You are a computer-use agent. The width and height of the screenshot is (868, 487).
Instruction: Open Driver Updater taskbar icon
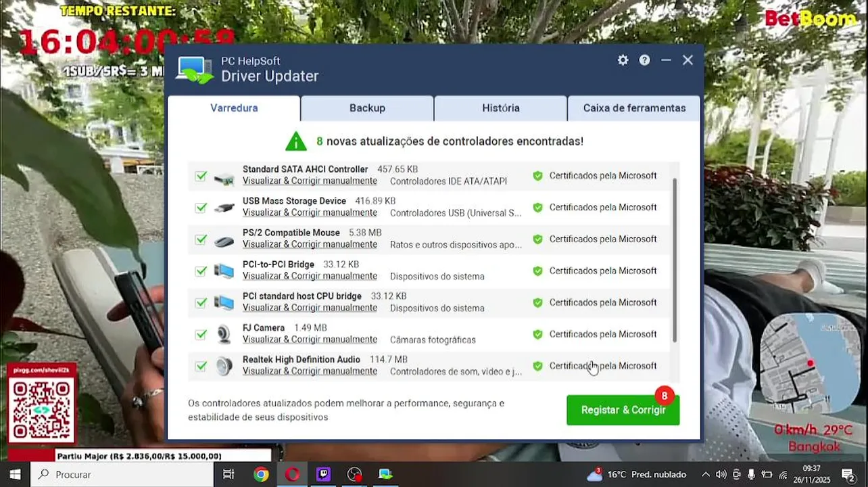click(385, 474)
